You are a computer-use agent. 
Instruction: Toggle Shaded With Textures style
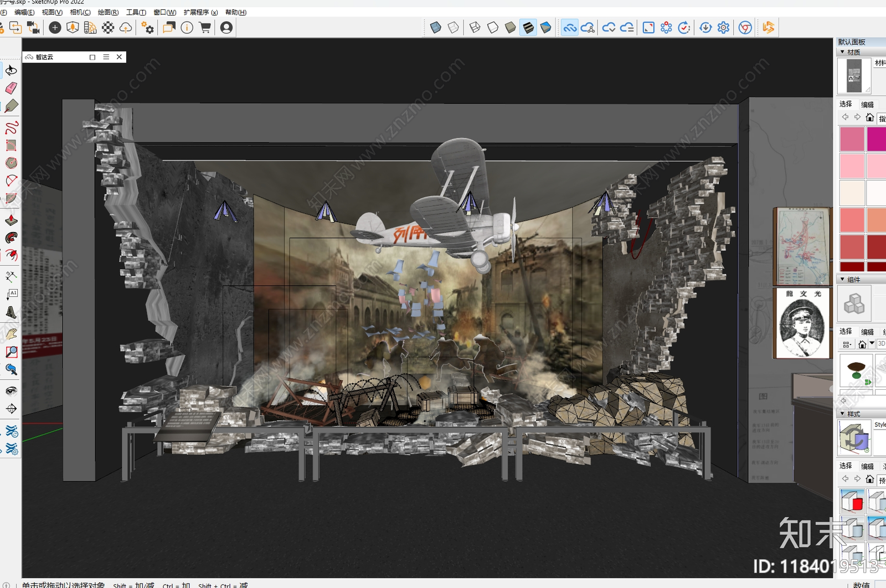tap(528, 27)
